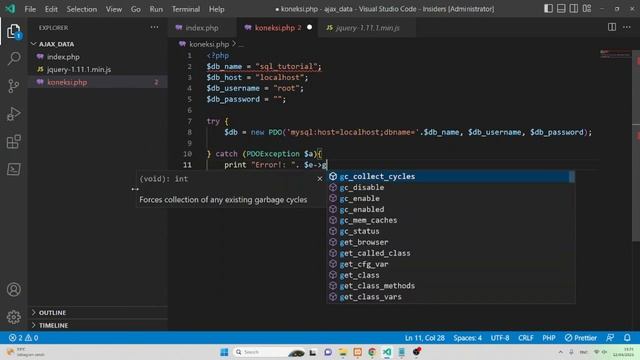This screenshot has height=360, width=640.
Task: Open the Terminal menu
Action: (x=186, y=9)
